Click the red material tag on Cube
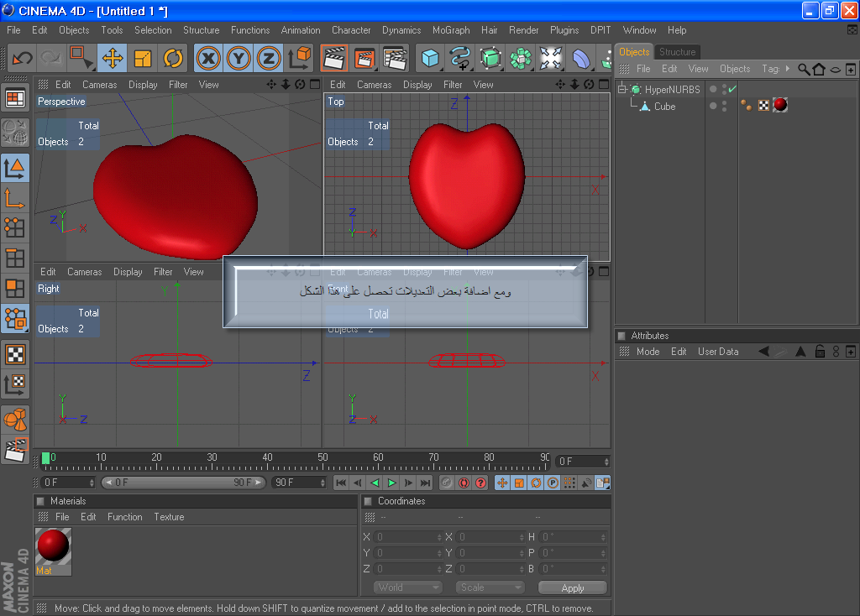The height and width of the screenshot is (616, 860). [780, 105]
